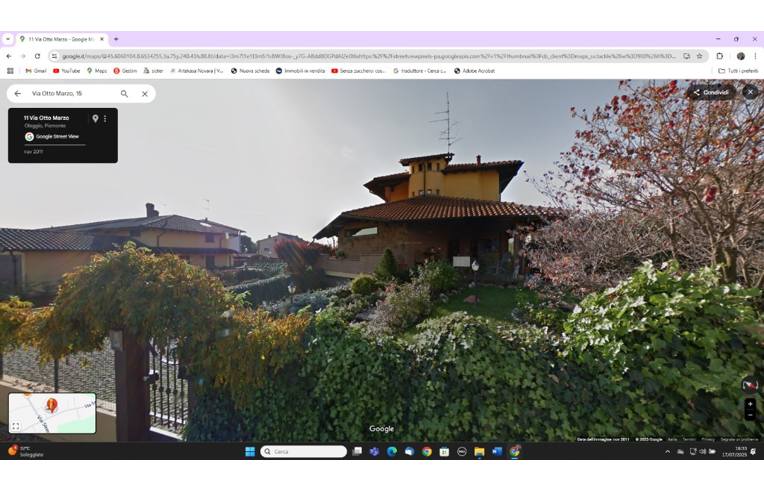Open the Chrome profile avatar
The width and height of the screenshot is (764, 492).
point(741,56)
